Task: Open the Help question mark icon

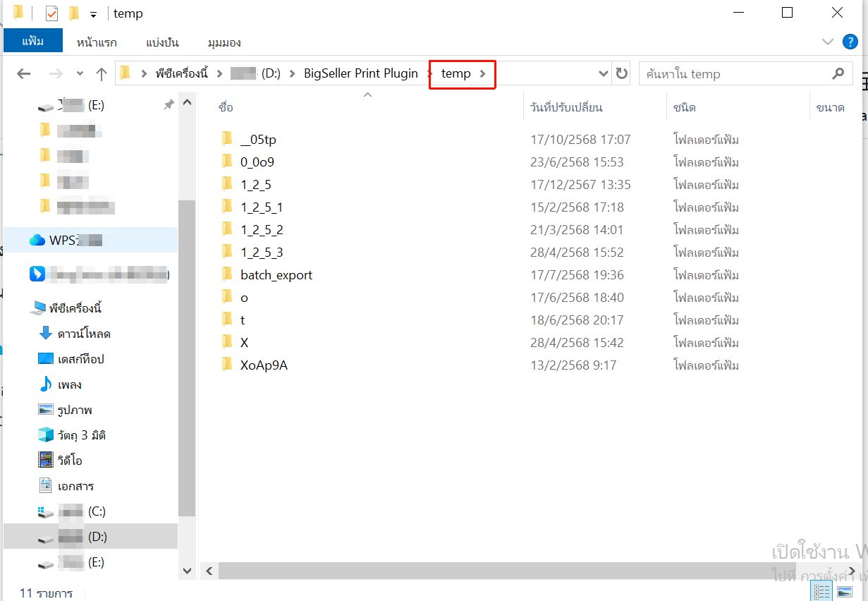Action: pyautogui.click(x=850, y=42)
